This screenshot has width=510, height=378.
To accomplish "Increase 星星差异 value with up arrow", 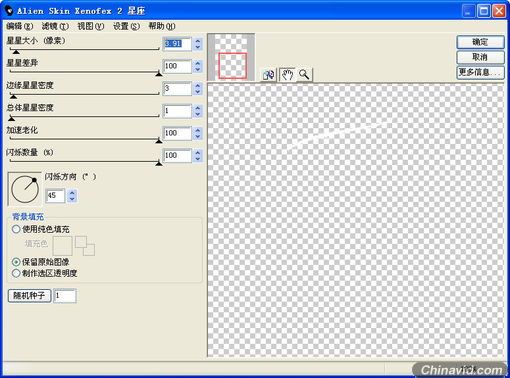I will [x=198, y=63].
